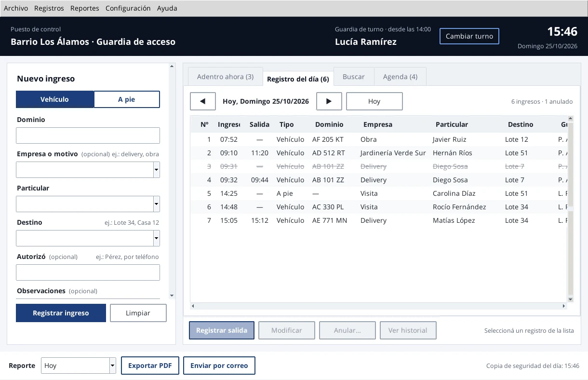Expand the Destino dropdown arrow
This screenshot has height=380, width=588.
tap(156, 238)
